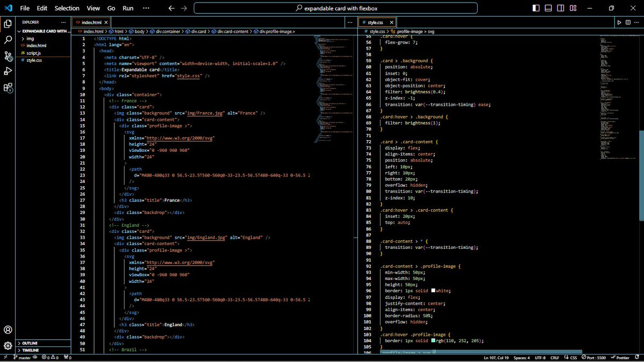Open Explorer views and more actions
Screen dimensions: 644x362
pos(63,23)
